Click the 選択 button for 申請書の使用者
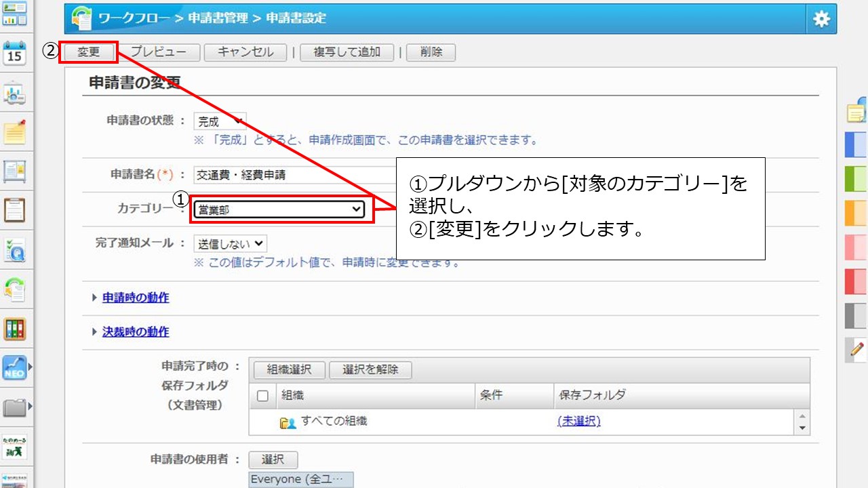 (273, 460)
